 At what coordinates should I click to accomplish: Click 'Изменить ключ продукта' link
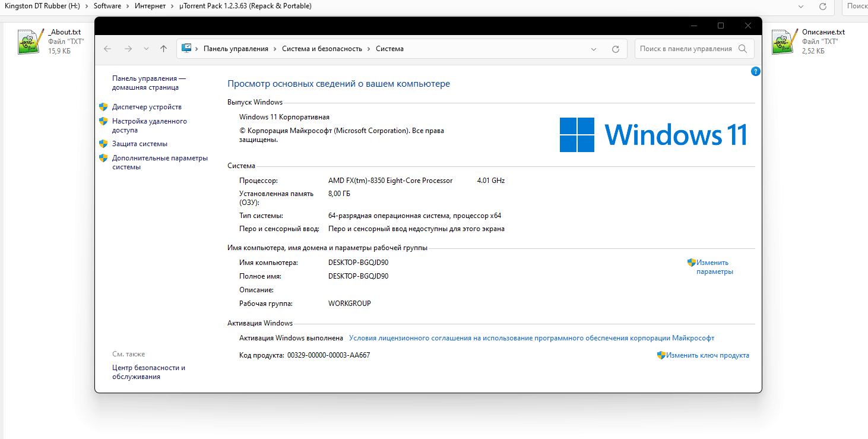(x=708, y=355)
